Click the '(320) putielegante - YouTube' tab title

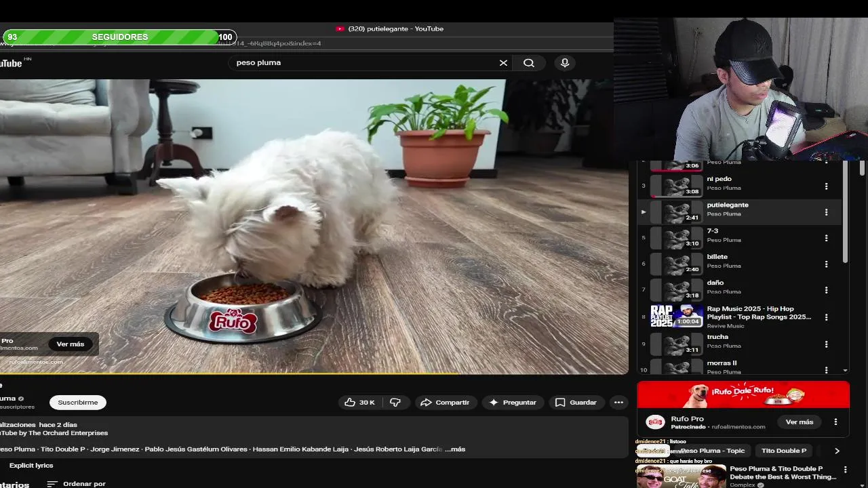395,29
